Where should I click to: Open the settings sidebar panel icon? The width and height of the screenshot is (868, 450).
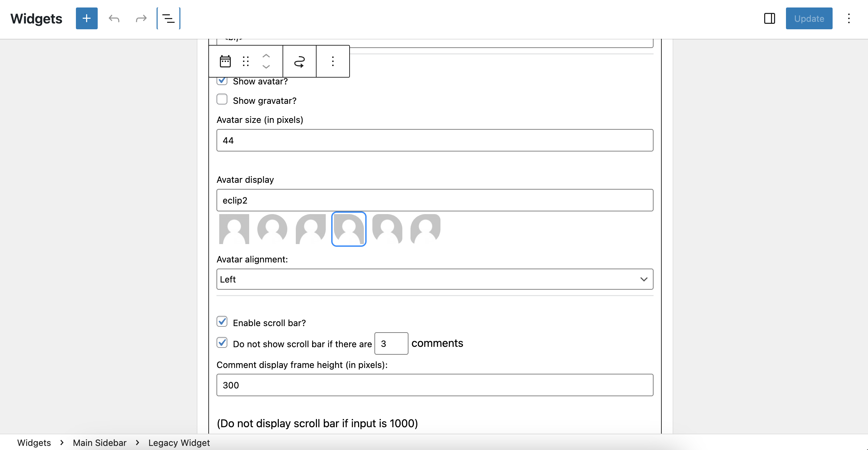[770, 18]
